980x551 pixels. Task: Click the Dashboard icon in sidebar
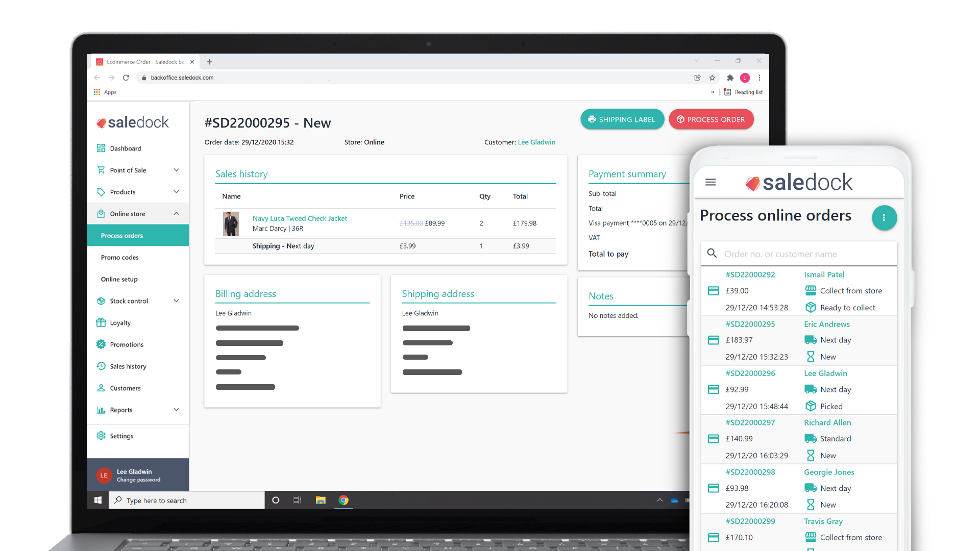pos(101,148)
